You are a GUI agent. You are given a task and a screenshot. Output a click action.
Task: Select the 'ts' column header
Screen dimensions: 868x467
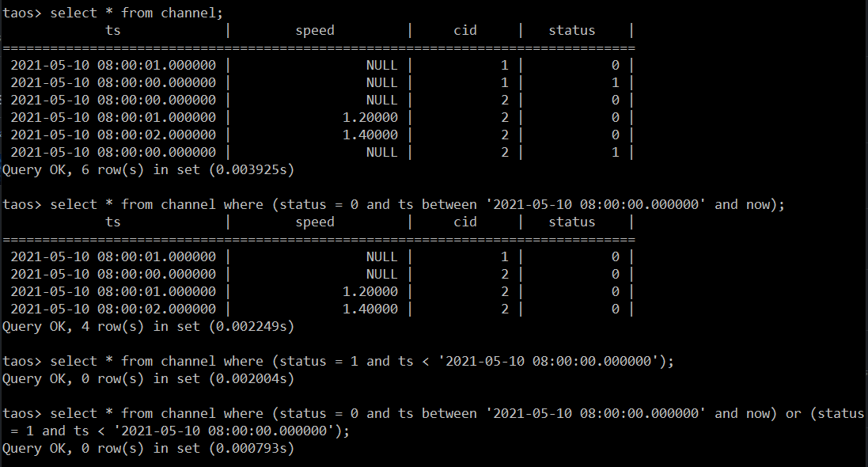(112, 30)
